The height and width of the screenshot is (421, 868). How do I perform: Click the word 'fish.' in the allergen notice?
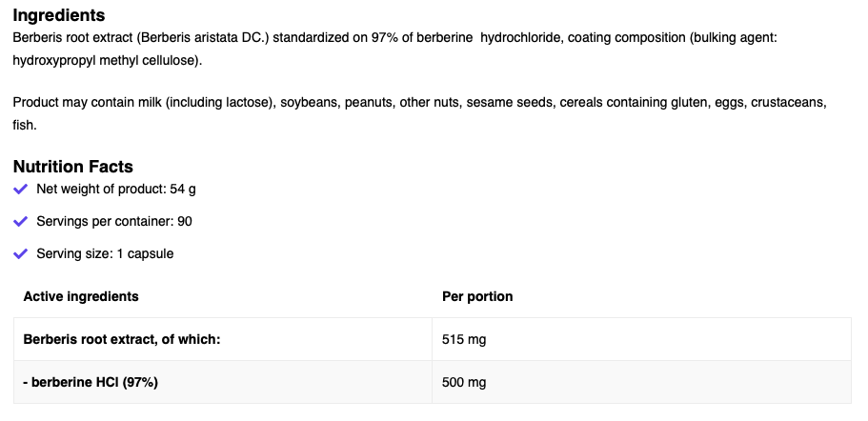pyautogui.click(x=26, y=125)
